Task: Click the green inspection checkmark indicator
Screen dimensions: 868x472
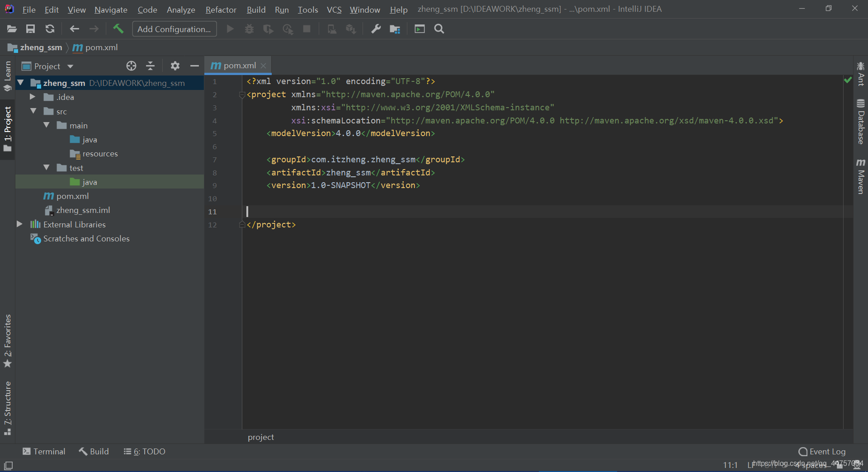Action: point(848,80)
